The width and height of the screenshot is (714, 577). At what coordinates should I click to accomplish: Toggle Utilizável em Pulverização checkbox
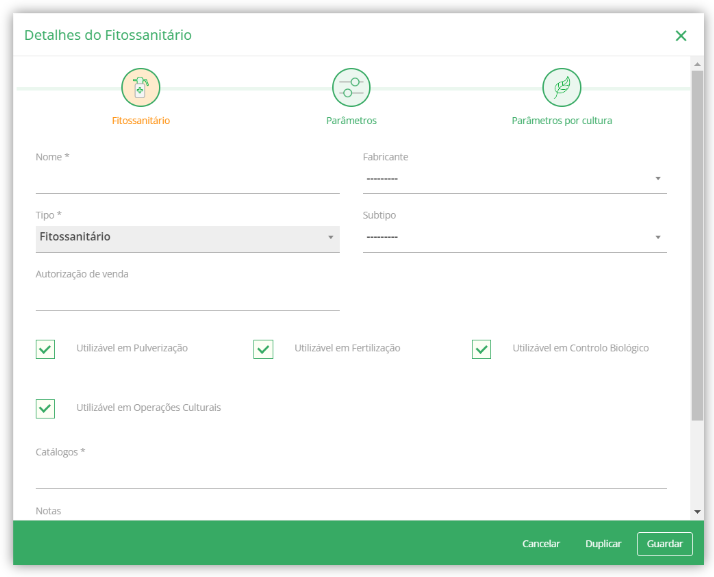pyautogui.click(x=45, y=349)
